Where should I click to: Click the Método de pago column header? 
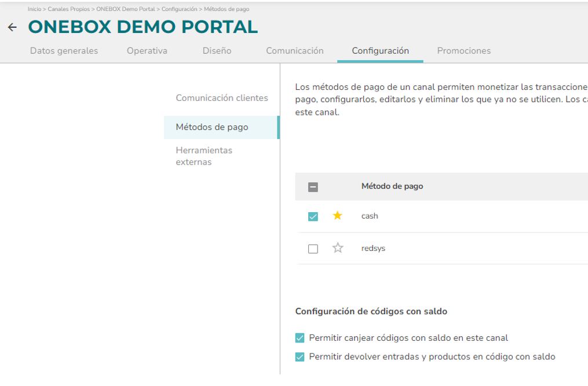(392, 187)
